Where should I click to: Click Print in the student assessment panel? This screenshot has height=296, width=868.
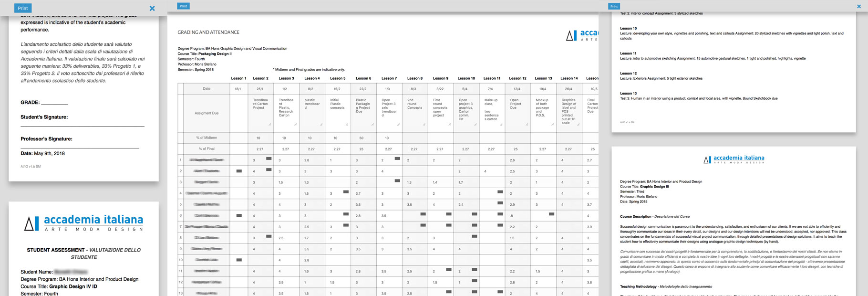point(23,8)
